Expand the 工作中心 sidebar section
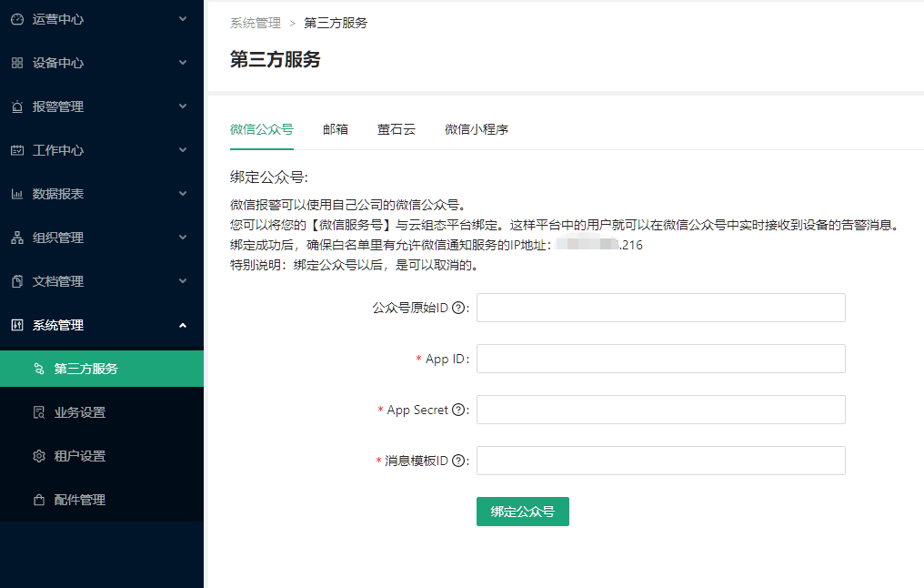 101,150
